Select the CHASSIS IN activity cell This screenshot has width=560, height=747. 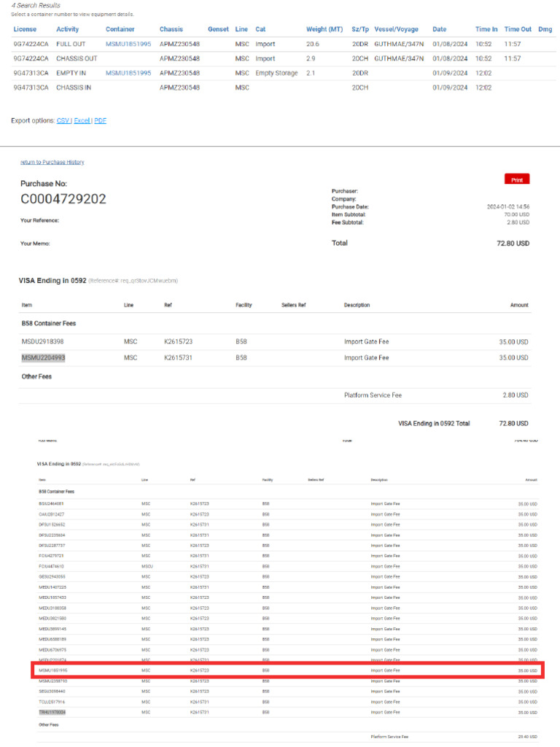click(74, 88)
